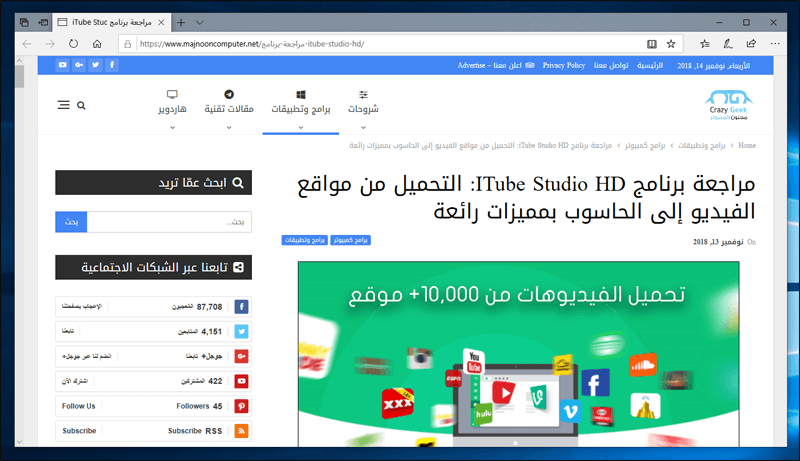Expand شروحات dropdown chevron
800x461 pixels.
[363, 127]
